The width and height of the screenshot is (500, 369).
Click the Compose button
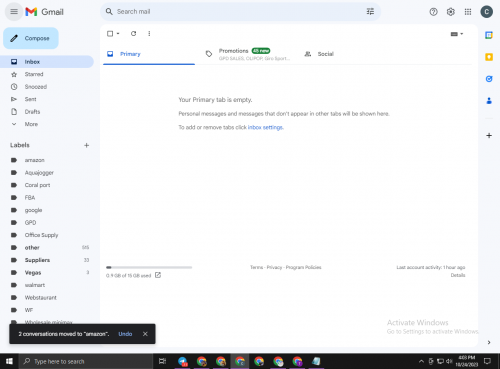pyautogui.click(x=31, y=38)
